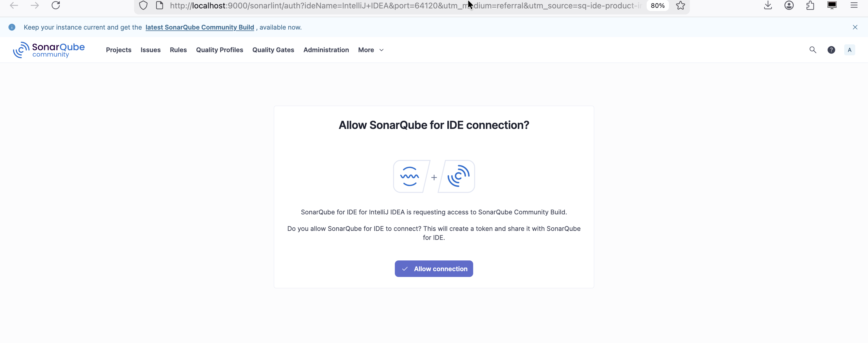
Task: Open the browser downloads icon
Action: [x=768, y=6]
